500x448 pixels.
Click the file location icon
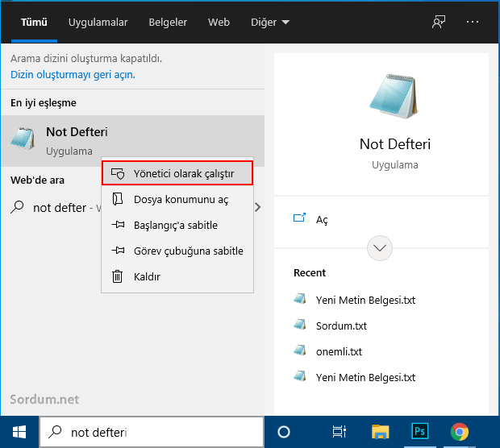[x=118, y=199]
